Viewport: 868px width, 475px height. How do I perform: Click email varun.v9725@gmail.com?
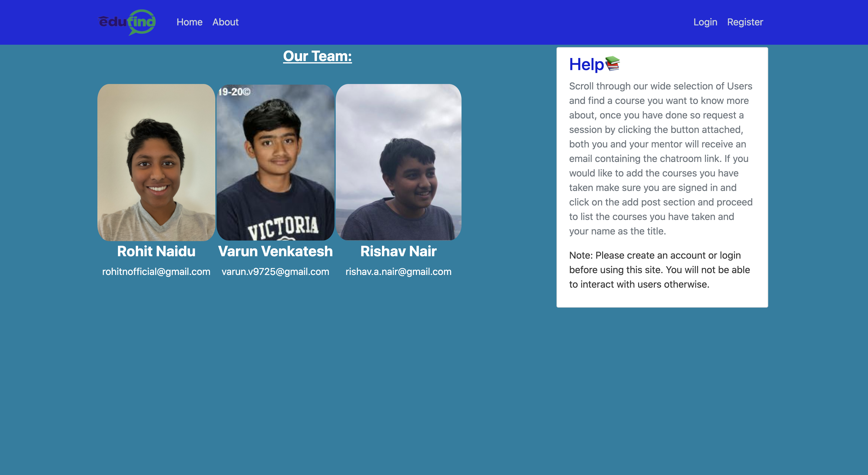coord(275,272)
